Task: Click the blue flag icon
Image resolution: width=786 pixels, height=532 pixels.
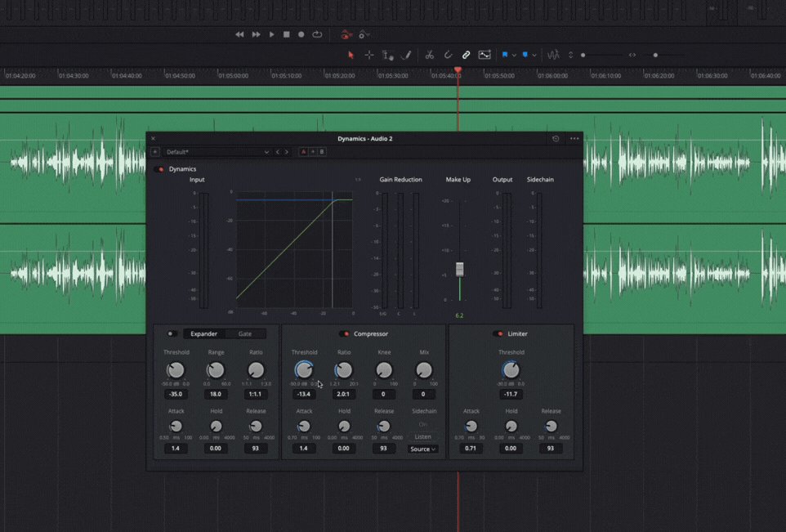Action: point(505,55)
